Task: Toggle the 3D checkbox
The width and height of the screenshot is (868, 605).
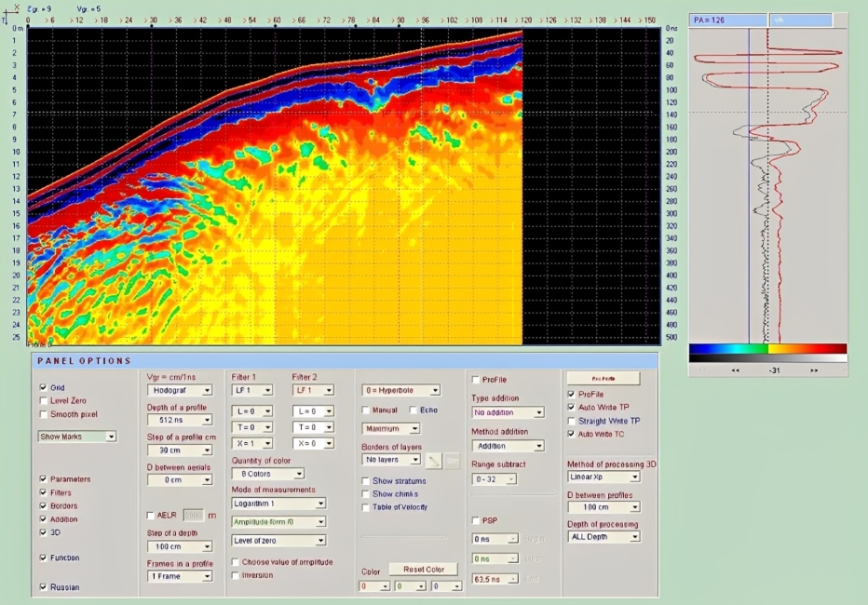Action: [x=43, y=532]
